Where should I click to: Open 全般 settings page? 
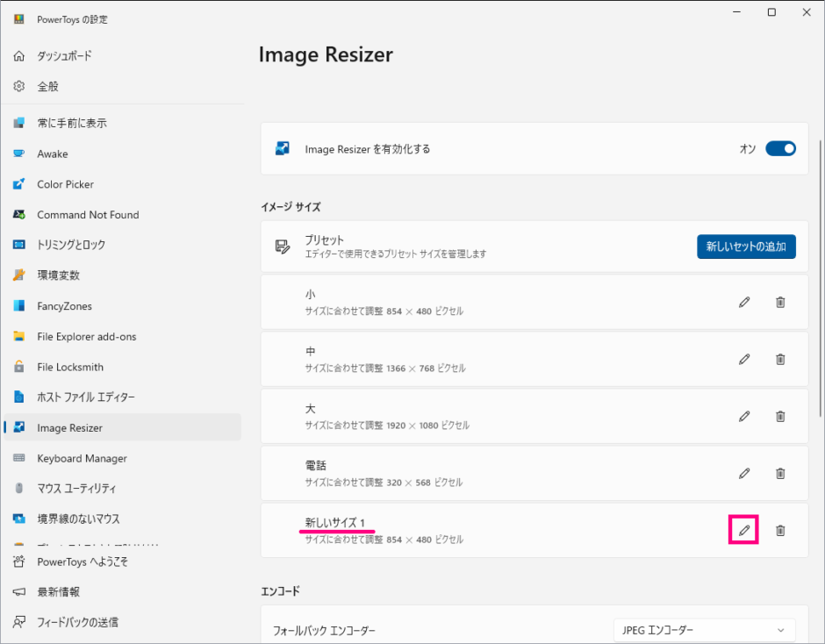click(122, 86)
